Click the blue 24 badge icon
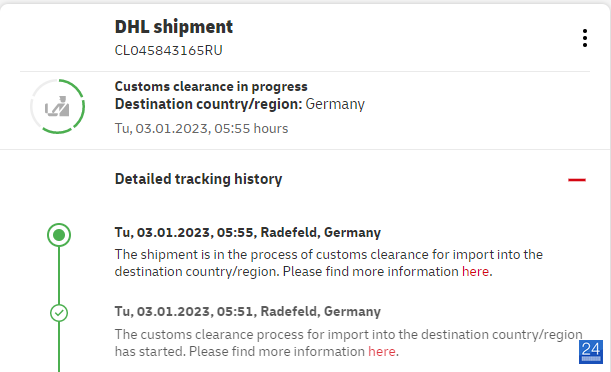The image size is (611, 372). (x=591, y=352)
